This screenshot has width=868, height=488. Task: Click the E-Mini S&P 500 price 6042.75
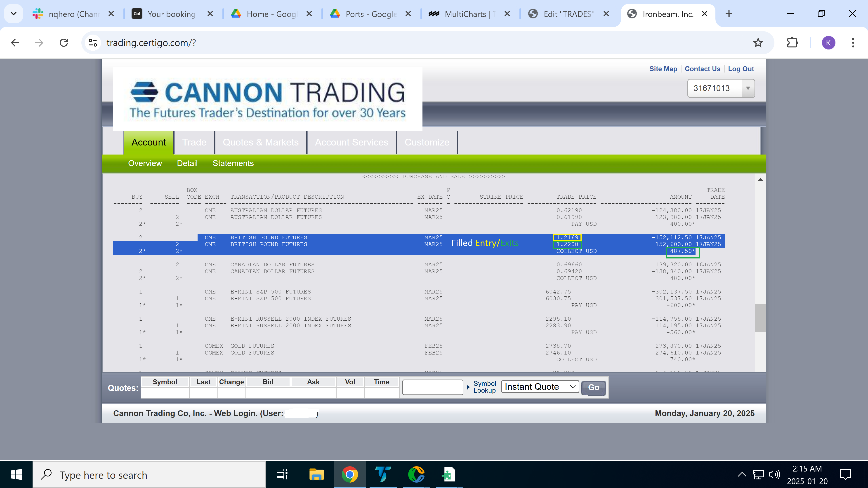point(558,292)
